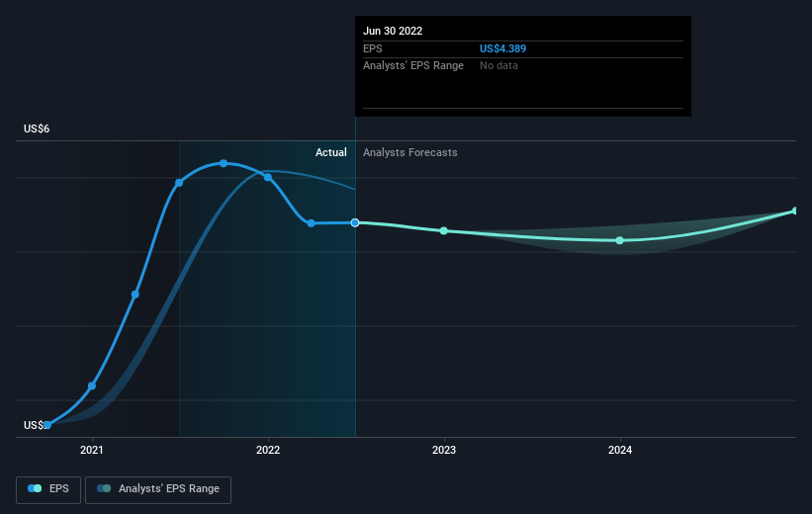Select the first EPS data point near US$2
Screen dimensions: 812x514
[47, 425]
